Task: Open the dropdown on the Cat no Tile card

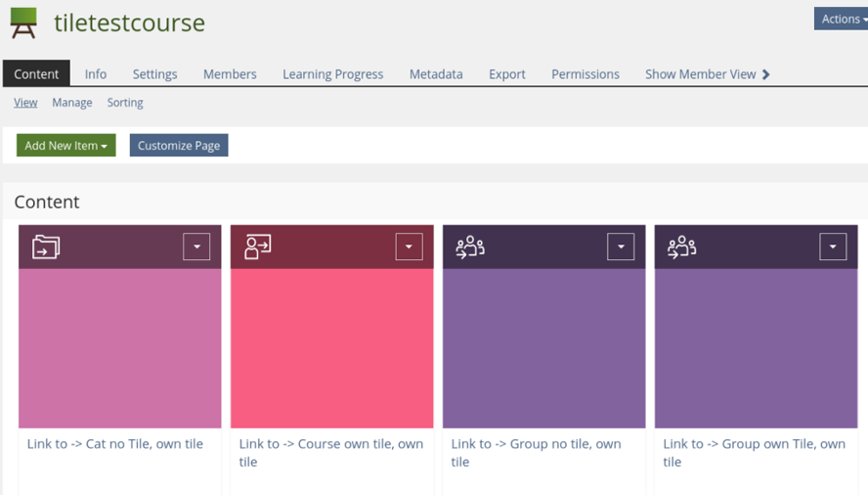Action: [x=196, y=247]
